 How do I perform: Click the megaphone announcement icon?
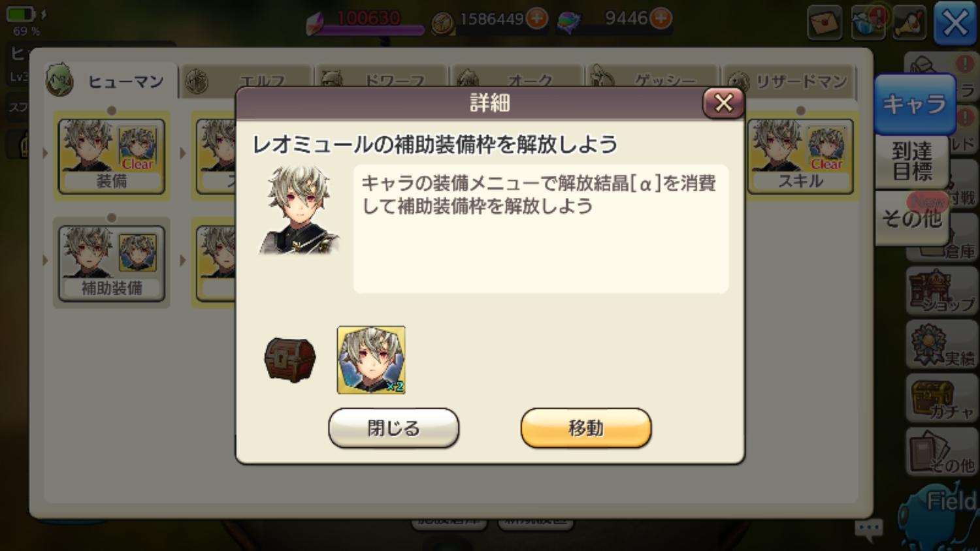click(910, 24)
